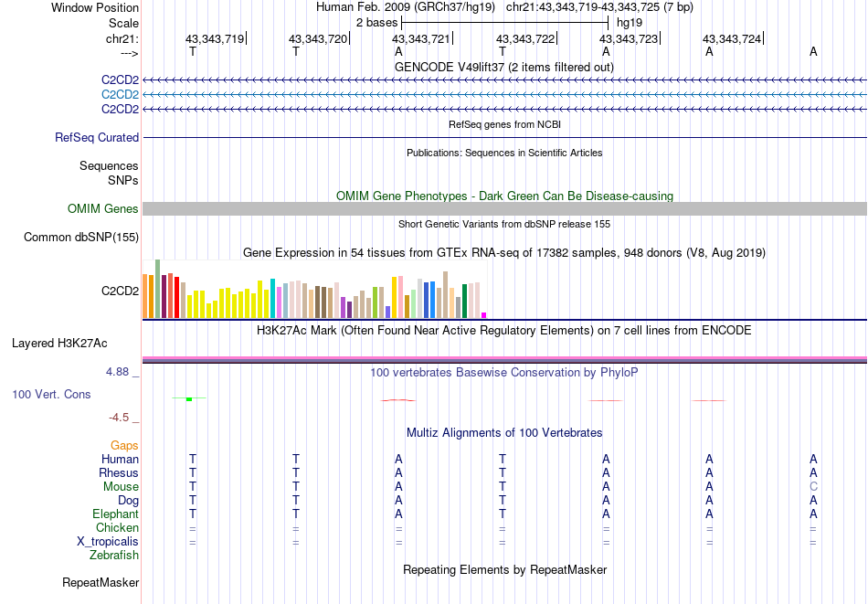Image resolution: width=868 pixels, height=604 pixels.
Task: Click position label 43,343,722
Action: (524, 38)
